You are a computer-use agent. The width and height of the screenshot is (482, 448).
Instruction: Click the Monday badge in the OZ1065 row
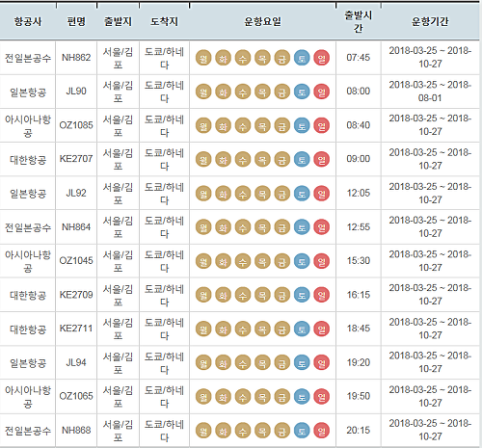pos(203,397)
